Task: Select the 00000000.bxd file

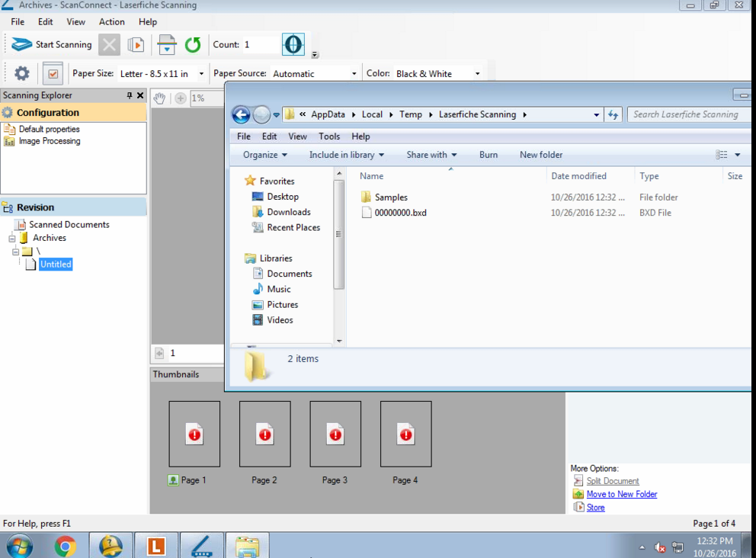Action: coord(400,213)
